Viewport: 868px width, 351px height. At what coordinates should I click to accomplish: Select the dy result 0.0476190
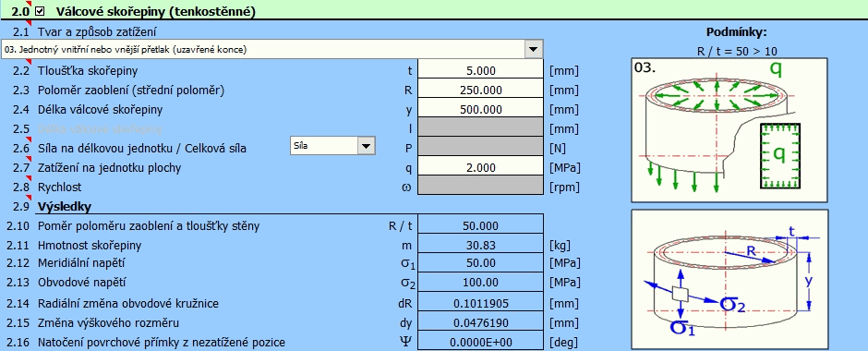click(480, 322)
